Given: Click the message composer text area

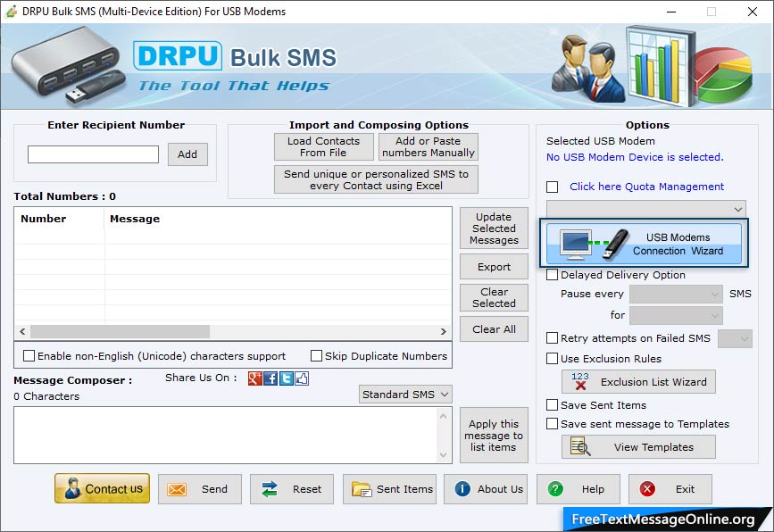Looking at the screenshot, I should click(x=225, y=436).
